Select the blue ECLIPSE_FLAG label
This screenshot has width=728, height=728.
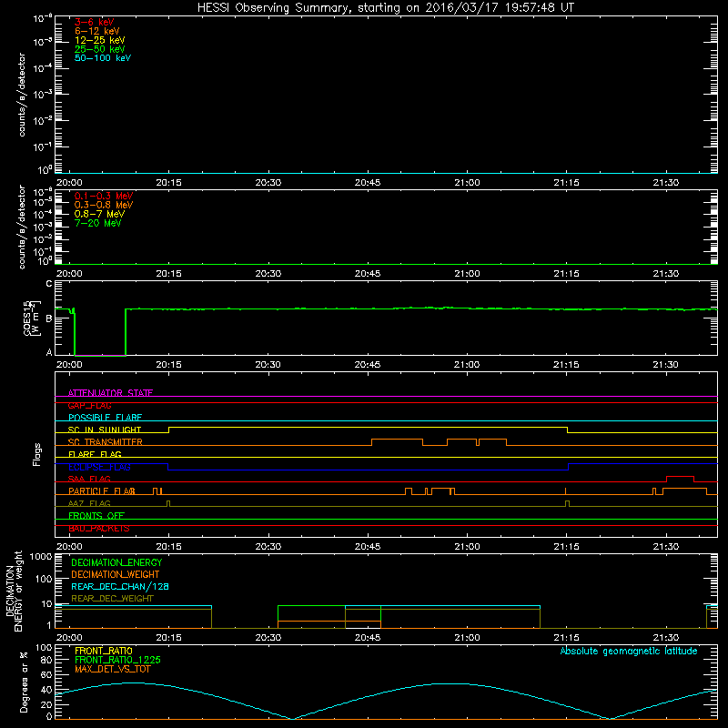(99, 467)
